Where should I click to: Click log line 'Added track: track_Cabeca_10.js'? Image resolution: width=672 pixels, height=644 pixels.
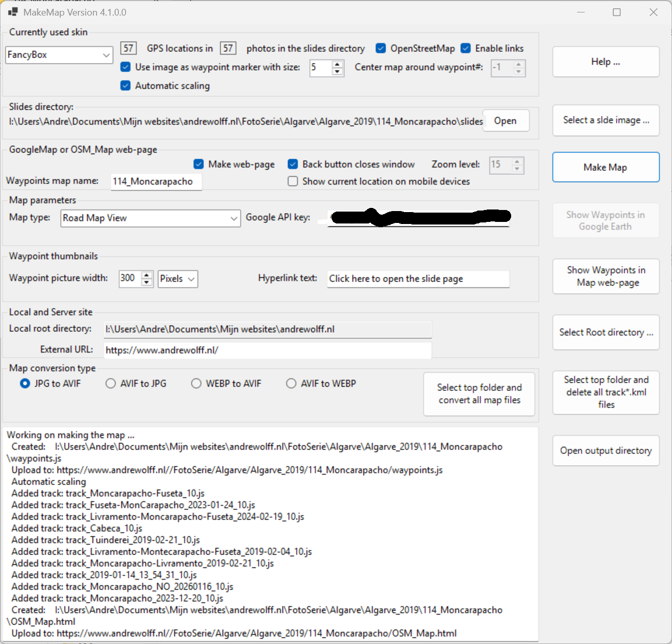pyautogui.click(x=77, y=528)
